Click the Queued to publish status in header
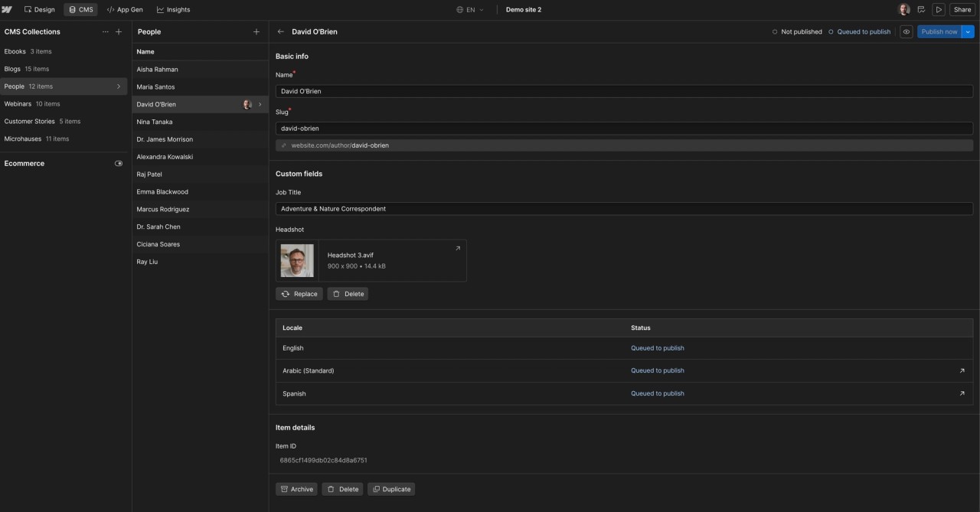The image size is (980, 512). pos(860,32)
